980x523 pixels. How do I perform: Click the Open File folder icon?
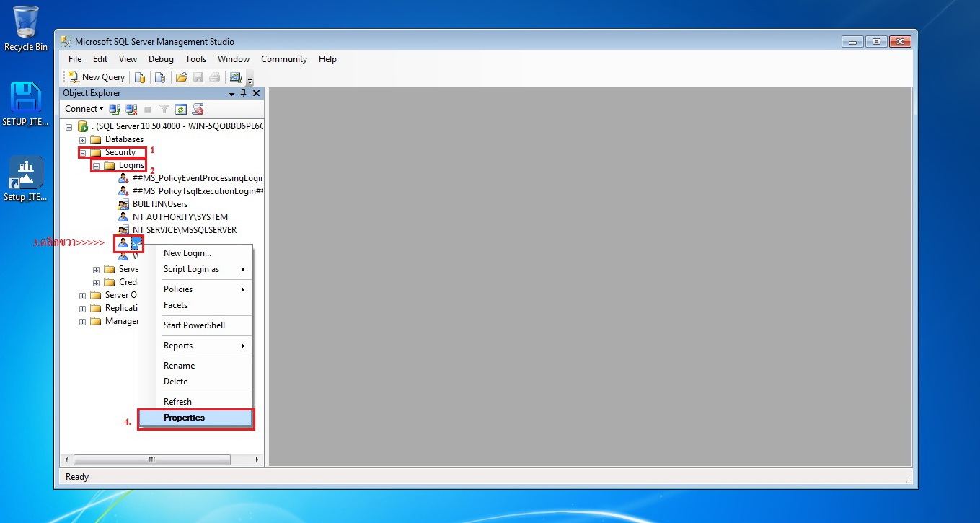coord(182,77)
